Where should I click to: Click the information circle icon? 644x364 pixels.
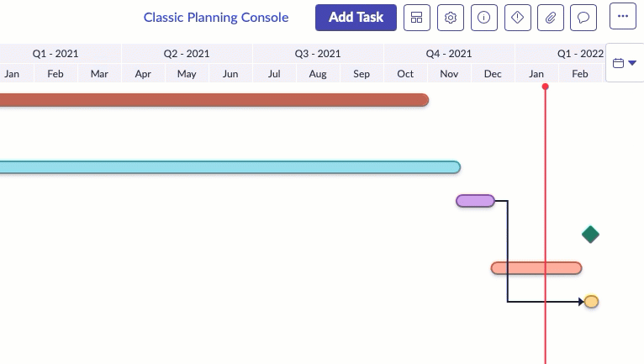(x=484, y=18)
